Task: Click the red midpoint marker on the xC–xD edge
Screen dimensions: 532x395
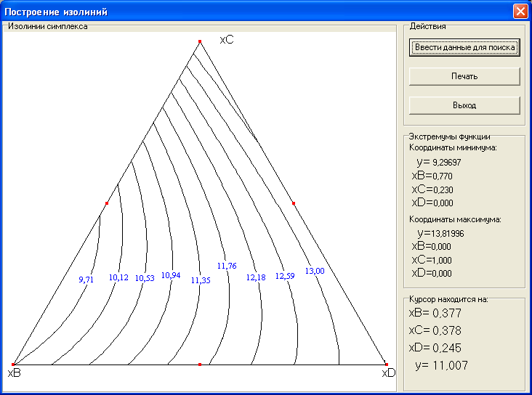Action: click(x=294, y=203)
